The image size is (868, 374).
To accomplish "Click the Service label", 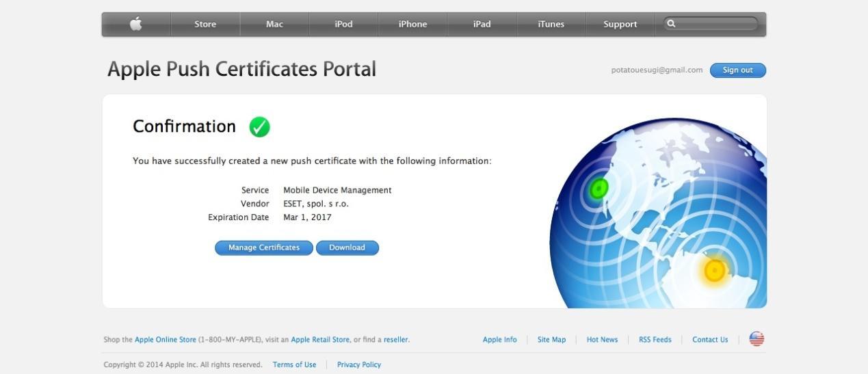I will [255, 190].
